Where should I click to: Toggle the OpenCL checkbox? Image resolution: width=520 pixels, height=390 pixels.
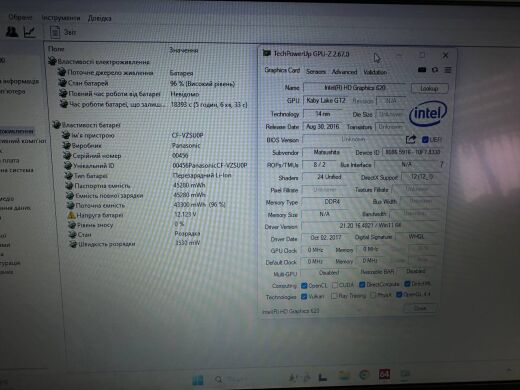click(304, 285)
